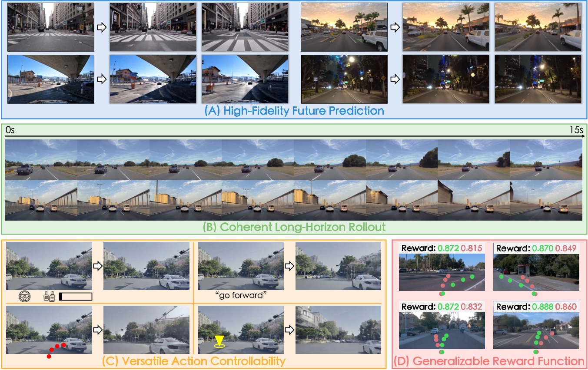Toggle the green reward value 0.872

point(447,248)
